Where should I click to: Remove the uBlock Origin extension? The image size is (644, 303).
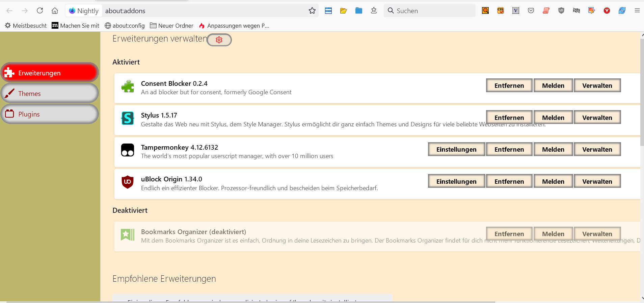tap(509, 181)
